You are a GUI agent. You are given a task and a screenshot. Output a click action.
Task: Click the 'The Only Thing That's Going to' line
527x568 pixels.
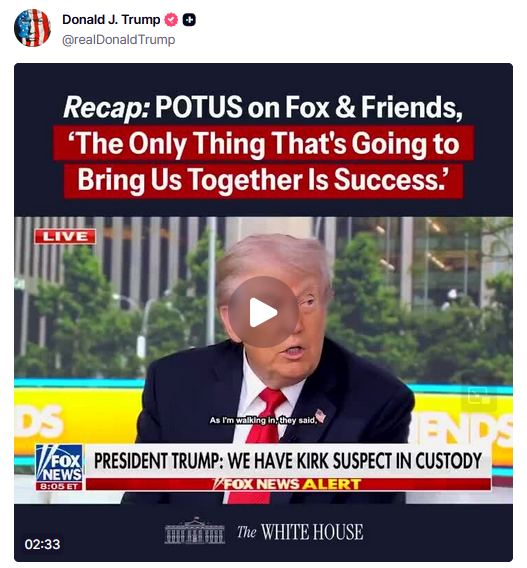pyautogui.click(x=263, y=143)
